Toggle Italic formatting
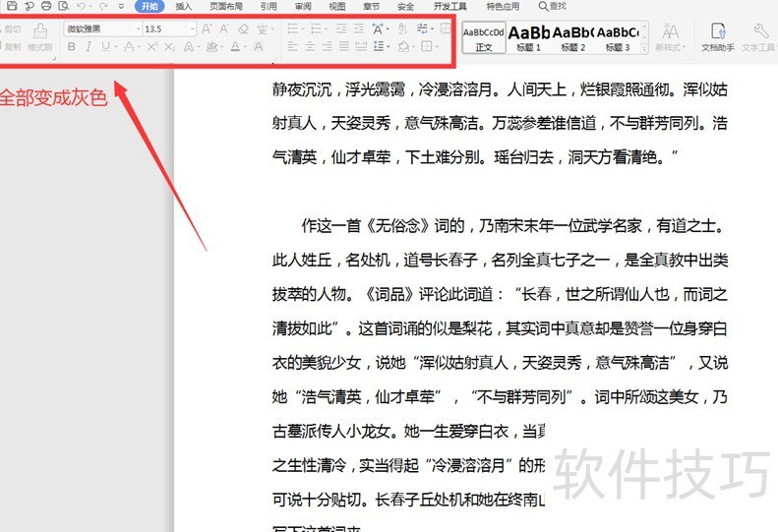This screenshot has width=778, height=532. tap(89, 46)
